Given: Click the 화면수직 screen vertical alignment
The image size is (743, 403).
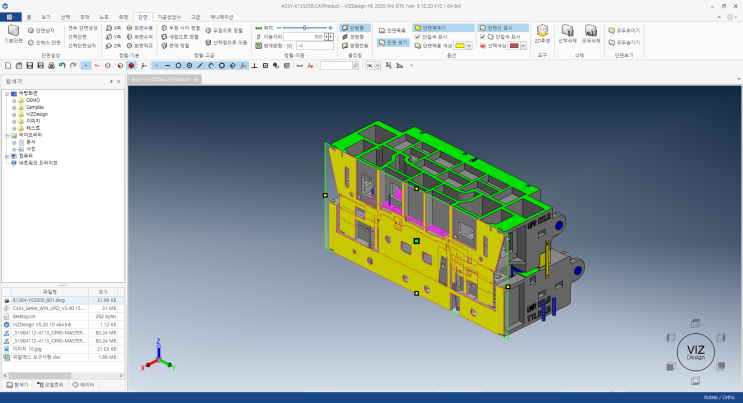Looking at the screenshot, I should pyautogui.click(x=140, y=37).
